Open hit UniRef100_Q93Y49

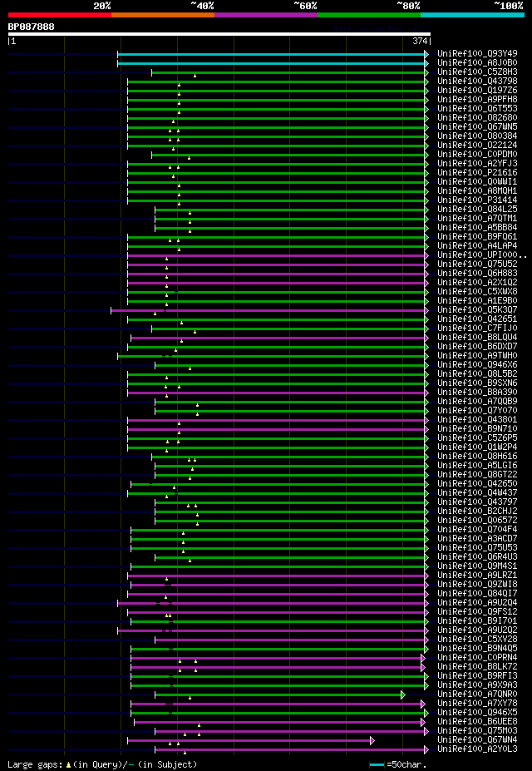[477, 53]
